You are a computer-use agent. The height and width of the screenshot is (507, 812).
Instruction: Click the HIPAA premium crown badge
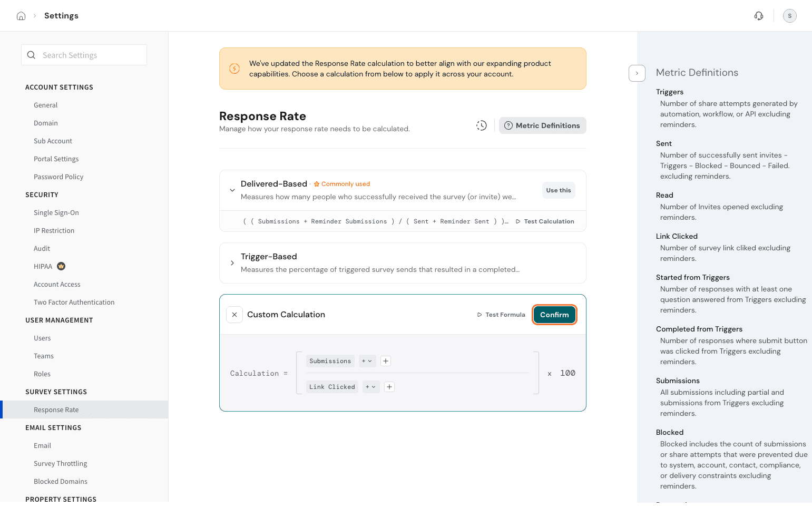point(61,266)
